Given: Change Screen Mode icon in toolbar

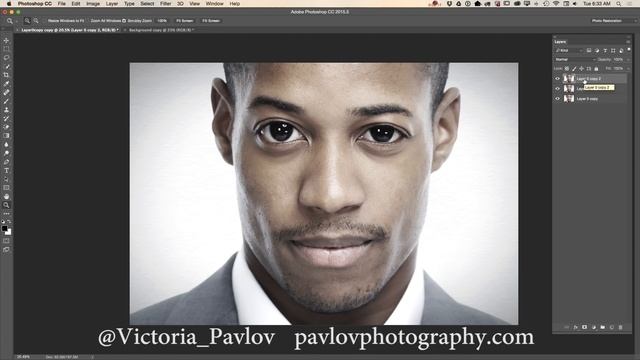Looking at the screenshot, I should [x=6, y=249].
